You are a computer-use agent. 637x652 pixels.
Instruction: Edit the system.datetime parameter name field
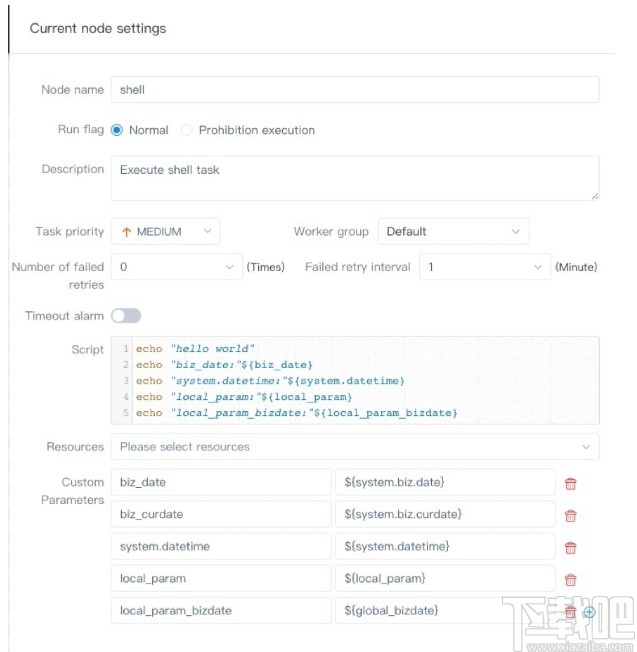tap(221, 546)
